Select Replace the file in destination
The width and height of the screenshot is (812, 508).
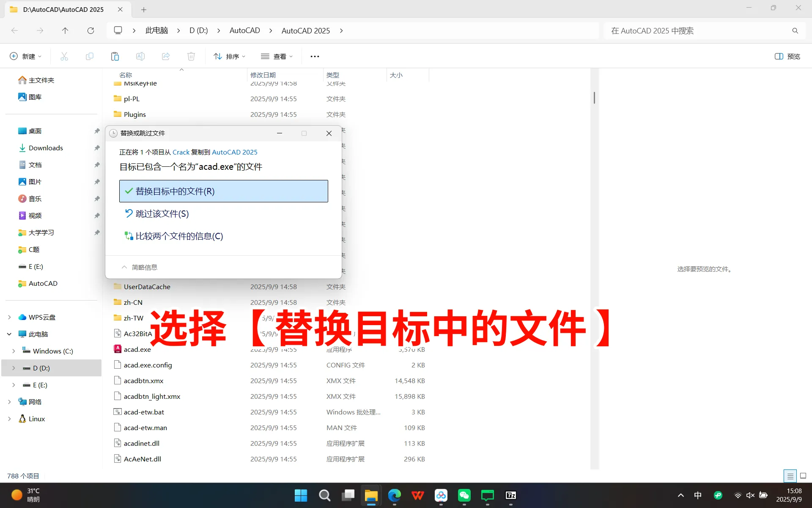pos(223,191)
